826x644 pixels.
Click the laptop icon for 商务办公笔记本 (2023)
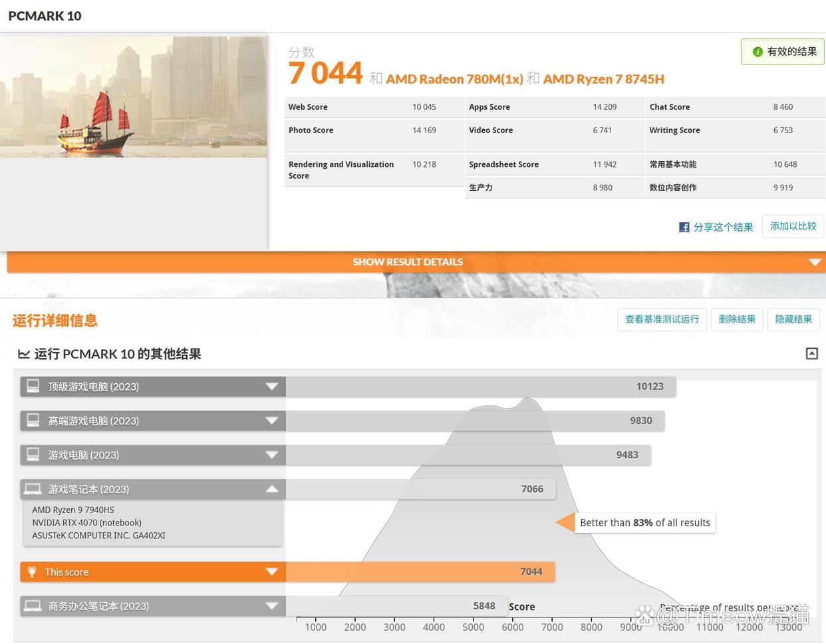pos(33,605)
